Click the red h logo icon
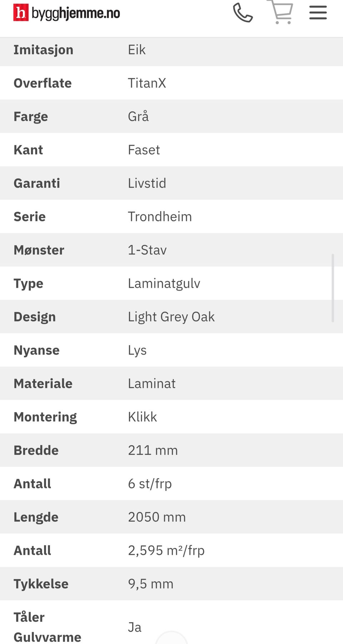This screenshot has height=644, width=343. tap(21, 13)
